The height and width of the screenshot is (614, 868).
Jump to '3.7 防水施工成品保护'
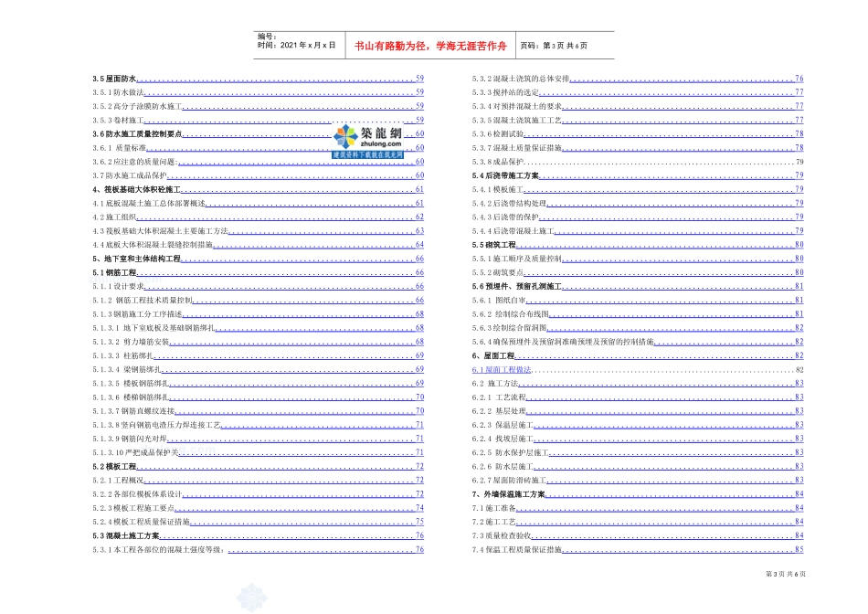pos(258,175)
